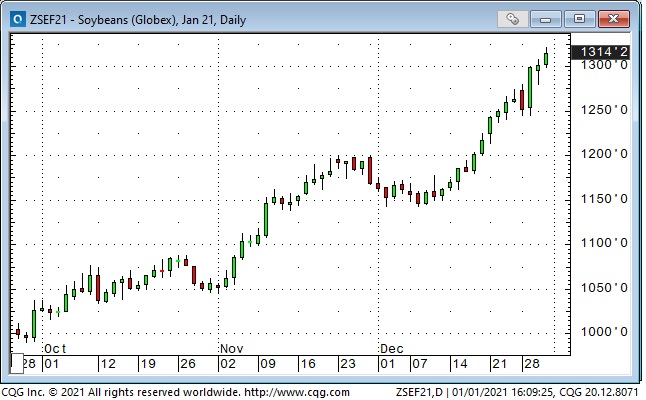Click the 'CQG Inc. © 2021' copyright text
This screenshot has height=400, width=646.
[44, 392]
